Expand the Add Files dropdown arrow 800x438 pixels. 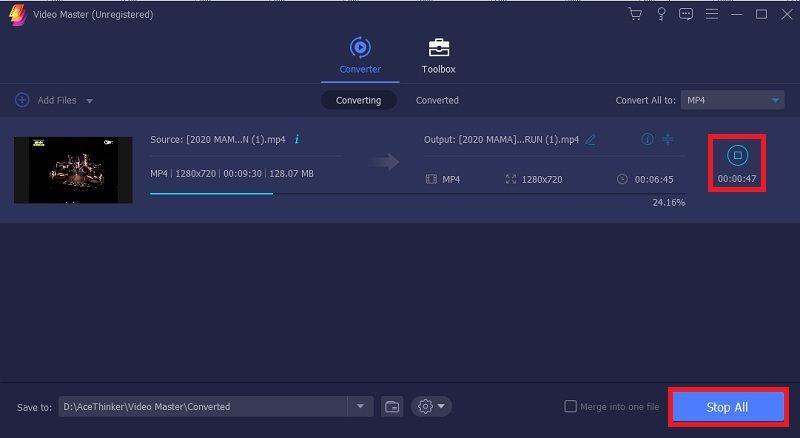click(x=89, y=101)
